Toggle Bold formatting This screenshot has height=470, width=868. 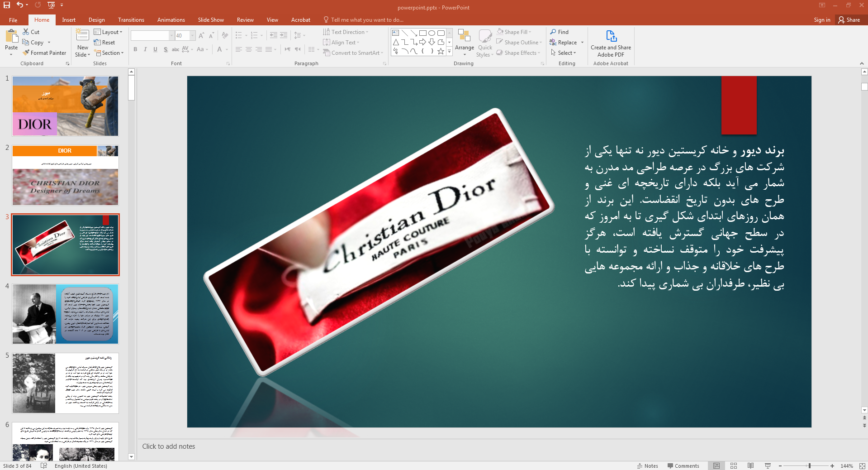tap(135, 49)
